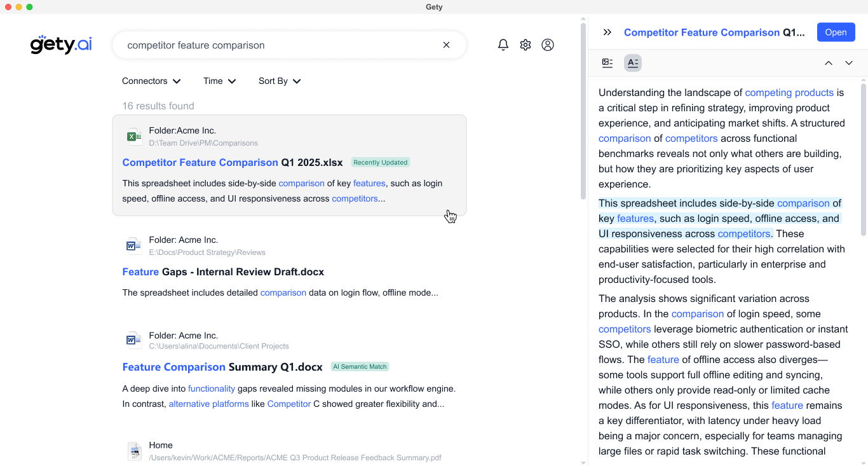The image size is (868, 466).
Task: Open notifications via the bell icon
Action: 503,45
